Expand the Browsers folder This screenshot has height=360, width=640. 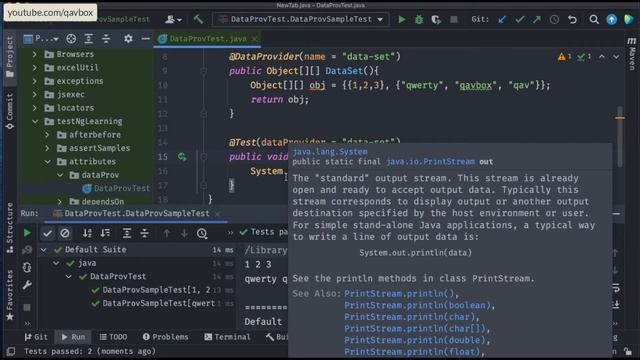35,54
